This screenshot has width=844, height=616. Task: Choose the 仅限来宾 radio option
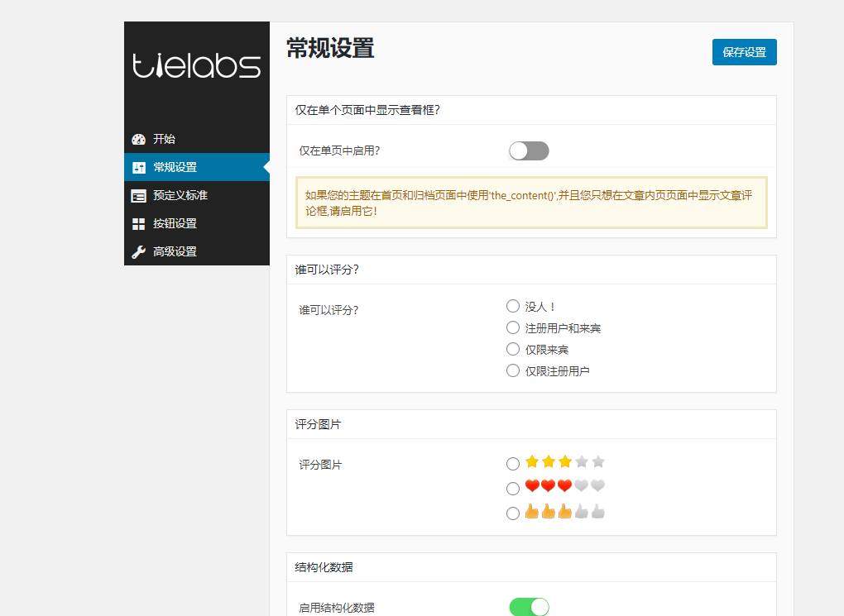pos(513,349)
